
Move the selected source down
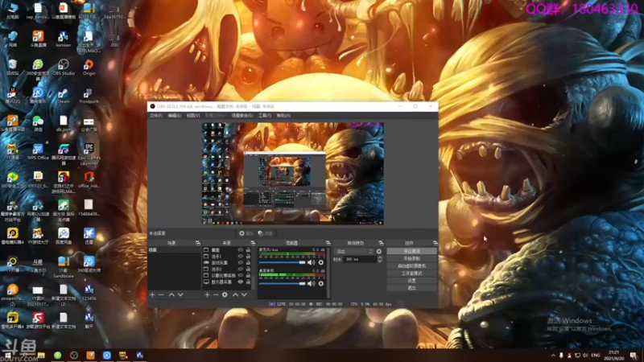click(245, 294)
